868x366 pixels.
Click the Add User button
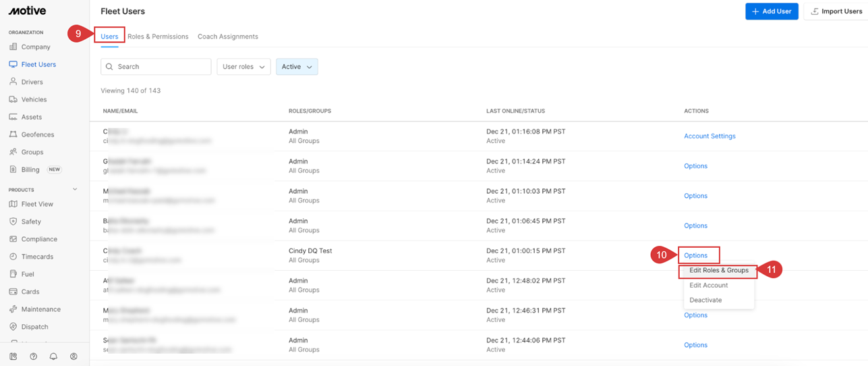(x=772, y=11)
